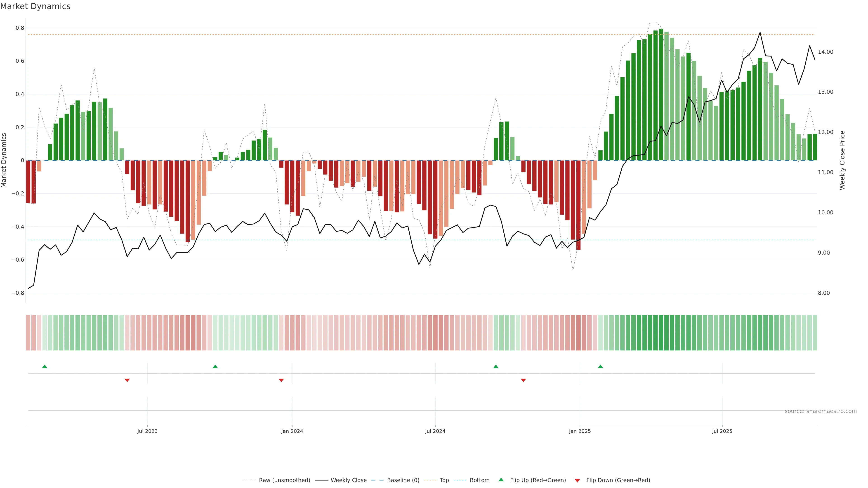Click the red flip-down triangle between Jul 2024 and Jan 2025
Image resolution: width=868 pixels, height=488 pixels.
pyautogui.click(x=523, y=380)
